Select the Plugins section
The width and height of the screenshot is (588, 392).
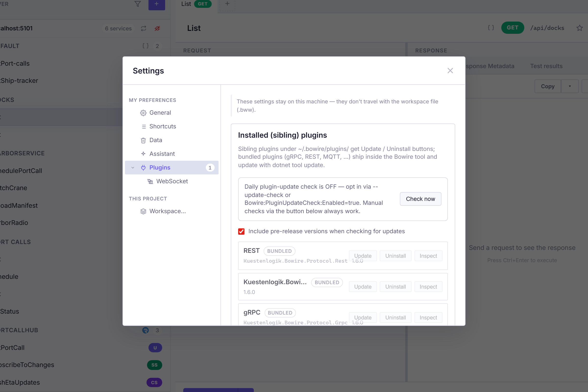tap(171, 168)
